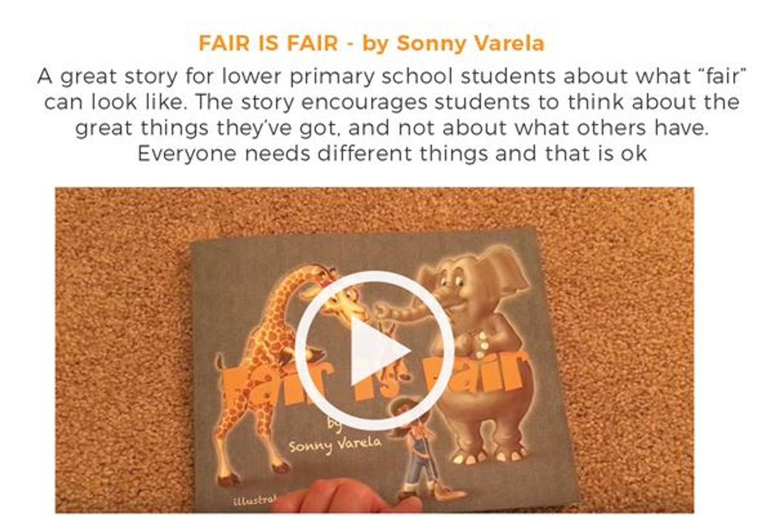Play the Fair is Fair video
The width and height of the screenshot is (777, 532).
point(374,350)
